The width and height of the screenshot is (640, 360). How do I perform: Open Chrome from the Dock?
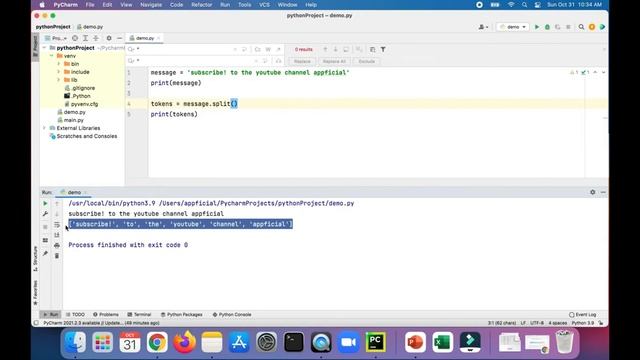pyautogui.click(x=157, y=342)
